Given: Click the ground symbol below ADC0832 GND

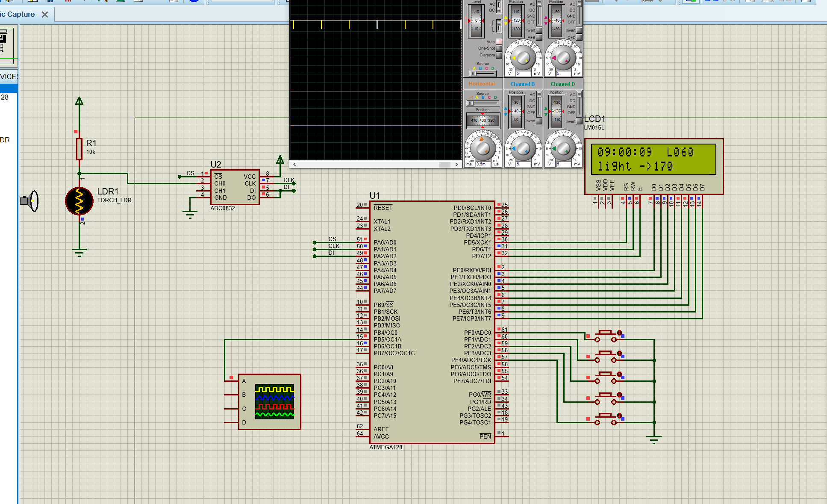Looking at the screenshot, I should [x=190, y=215].
